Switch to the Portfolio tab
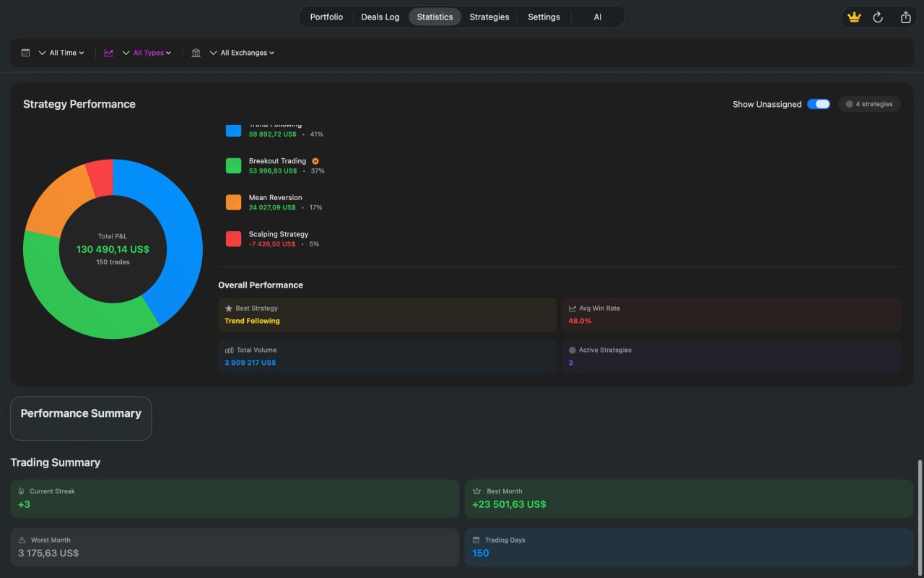 (x=326, y=17)
